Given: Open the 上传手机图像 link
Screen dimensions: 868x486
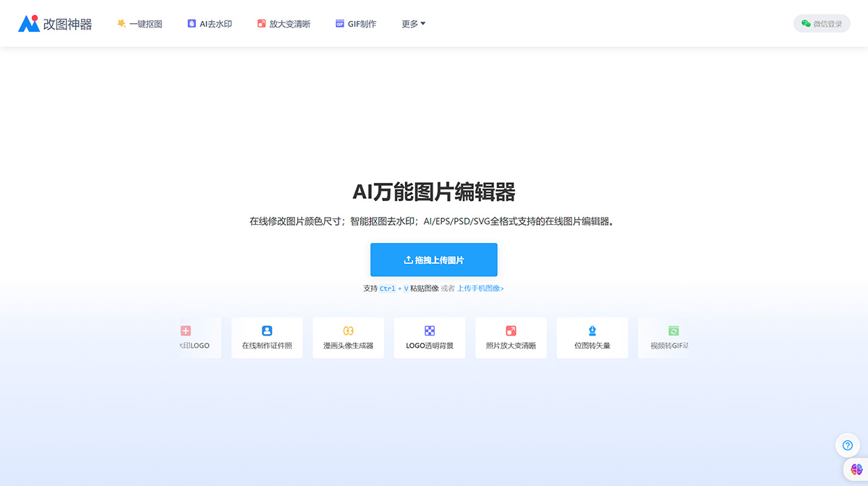Looking at the screenshot, I should tap(479, 288).
